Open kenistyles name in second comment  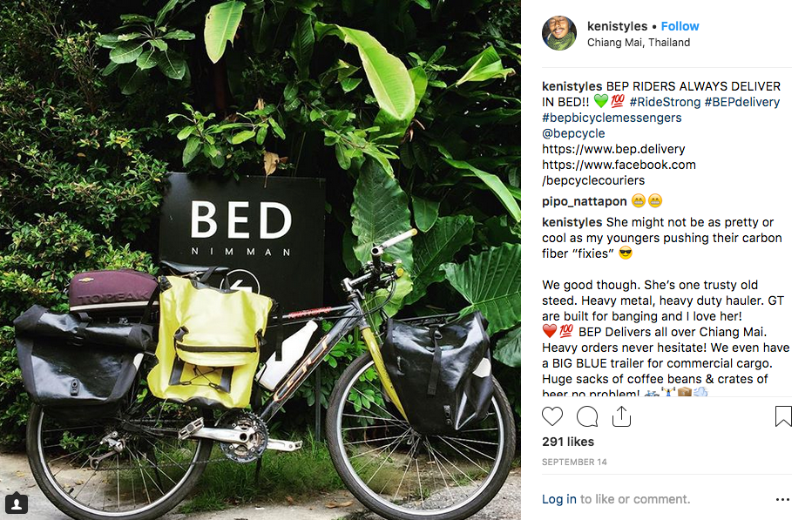tap(572, 222)
